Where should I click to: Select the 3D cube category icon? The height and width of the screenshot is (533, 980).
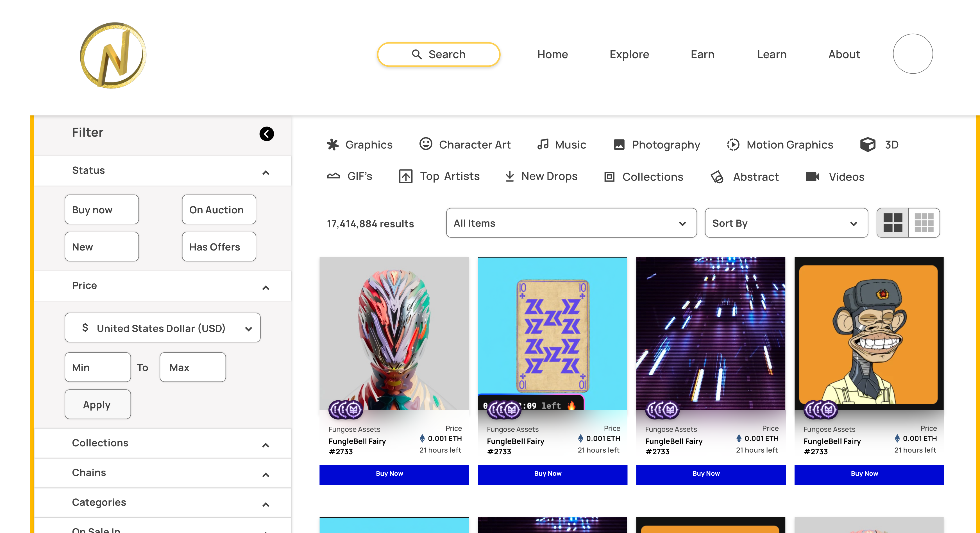coord(868,144)
